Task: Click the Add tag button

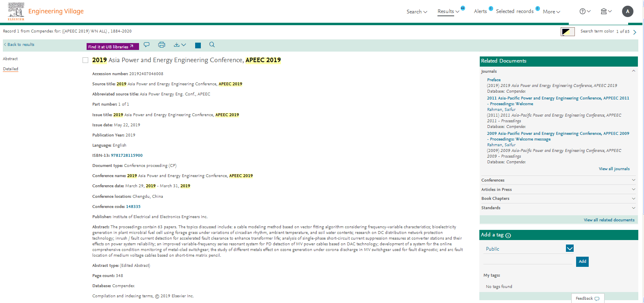Action: coord(582,262)
